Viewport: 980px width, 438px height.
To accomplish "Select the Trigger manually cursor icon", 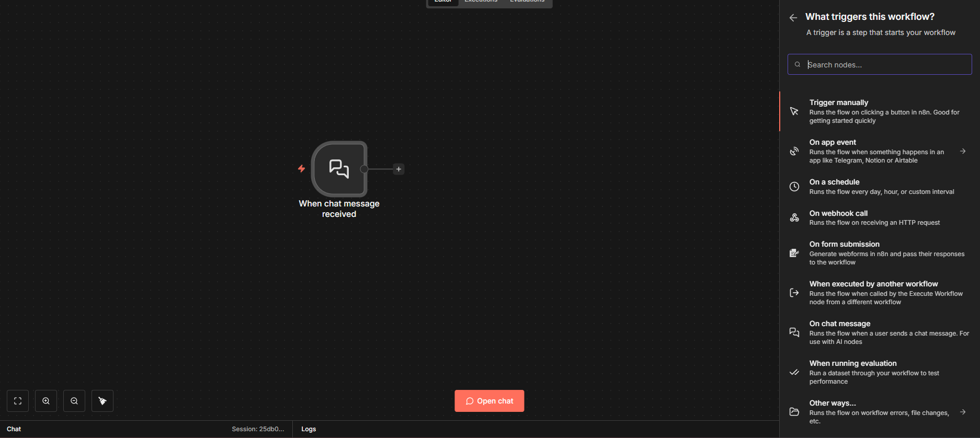I will pyautogui.click(x=794, y=111).
